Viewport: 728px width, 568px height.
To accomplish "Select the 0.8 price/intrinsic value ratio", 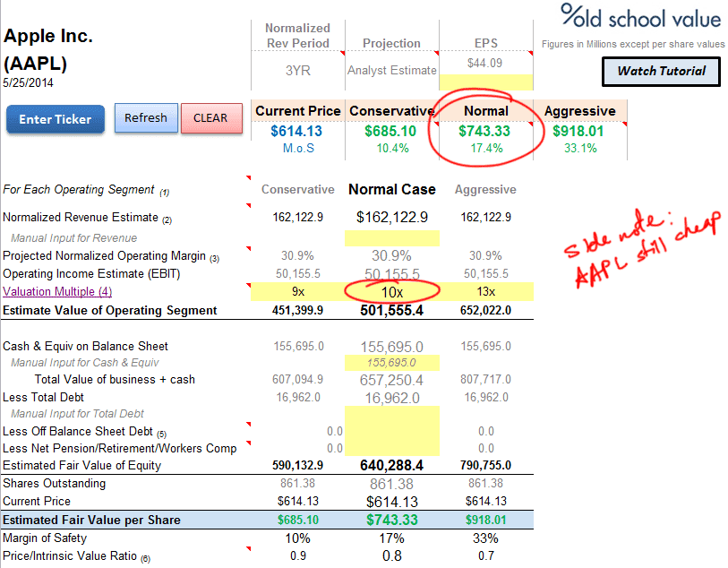I will pyautogui.click(x=392, y=556).
